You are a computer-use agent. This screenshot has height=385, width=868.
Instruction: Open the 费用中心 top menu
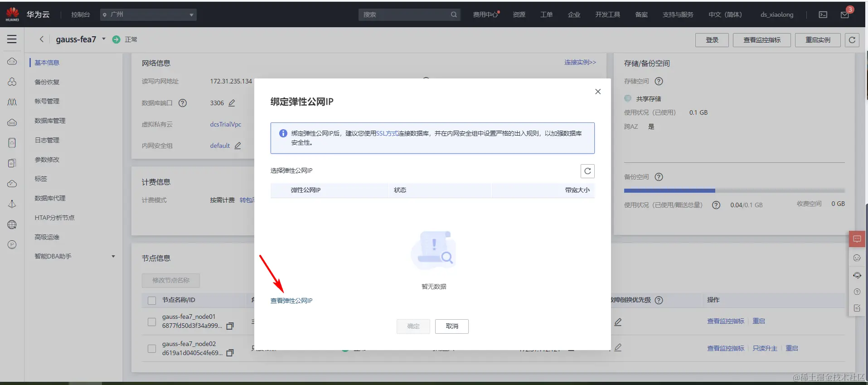(485, 15)
